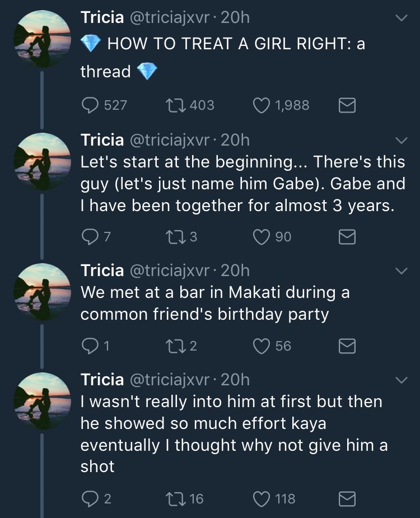The image size is (420, 518).
Task: Share the Makati tweet via message envelope
Action: [x=347, y=346]
